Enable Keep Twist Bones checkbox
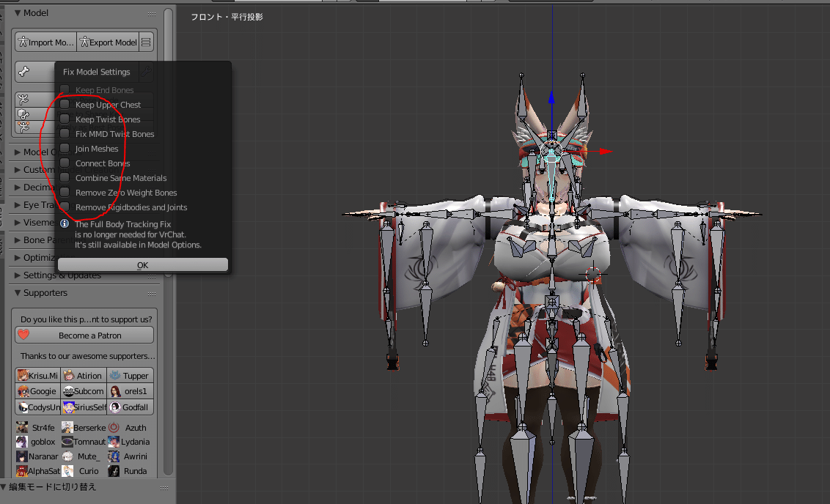The width and height of the screenshot is (830, 504). [x=65, y=119]
